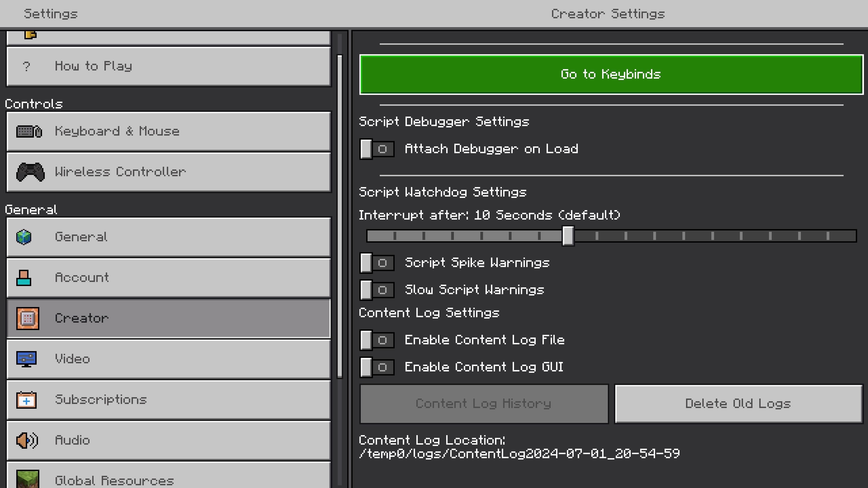Screen dimensions: 868x488
Task: Click the Global Resources grass block icon
Action: (28, 479)
